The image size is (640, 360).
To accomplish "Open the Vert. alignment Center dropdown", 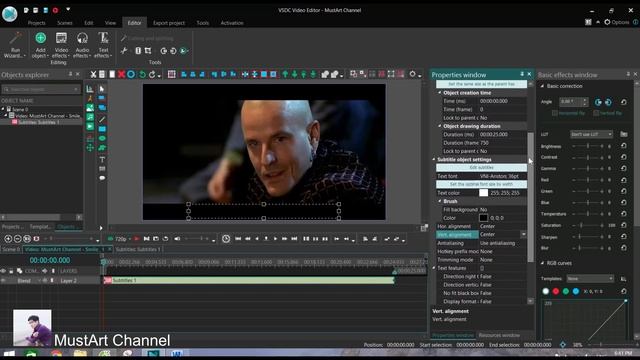I will point(523,234).
